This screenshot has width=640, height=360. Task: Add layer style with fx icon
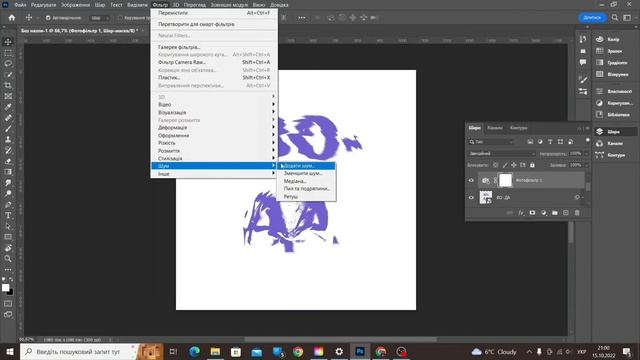(x=521, y=213)
